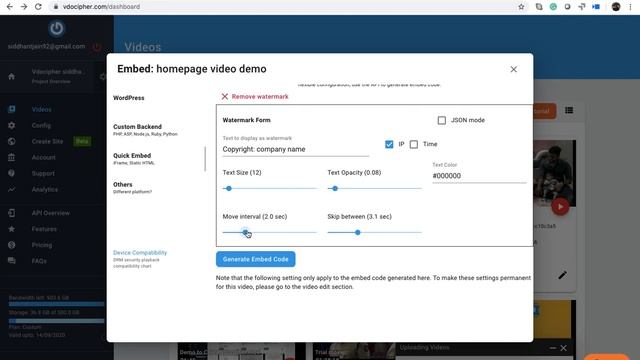
Task: Open Chrome three-dot menu
Action: (x=630, y=7)
